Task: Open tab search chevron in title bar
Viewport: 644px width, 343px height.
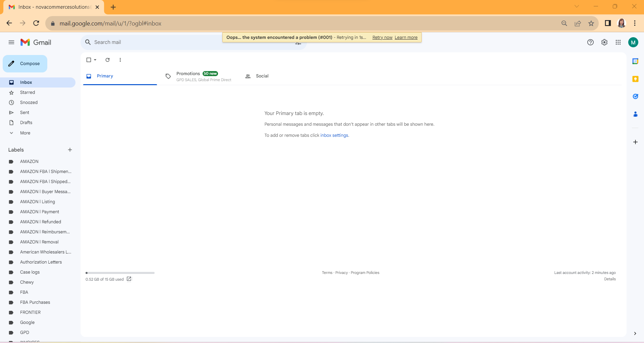Action: tap(577, 6)
